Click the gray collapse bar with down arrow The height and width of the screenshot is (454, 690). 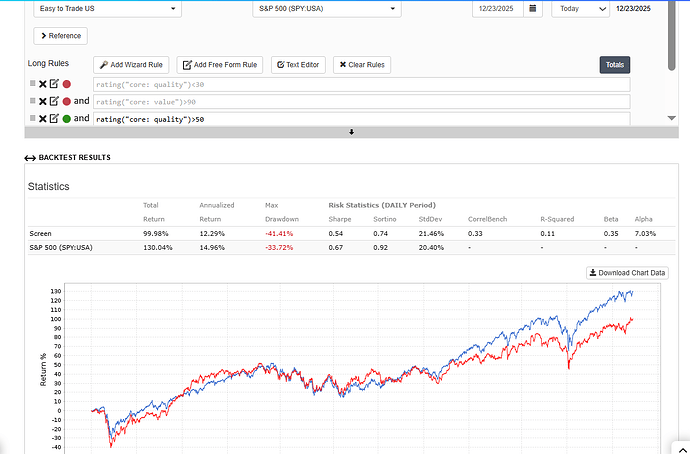coord(351,132)
